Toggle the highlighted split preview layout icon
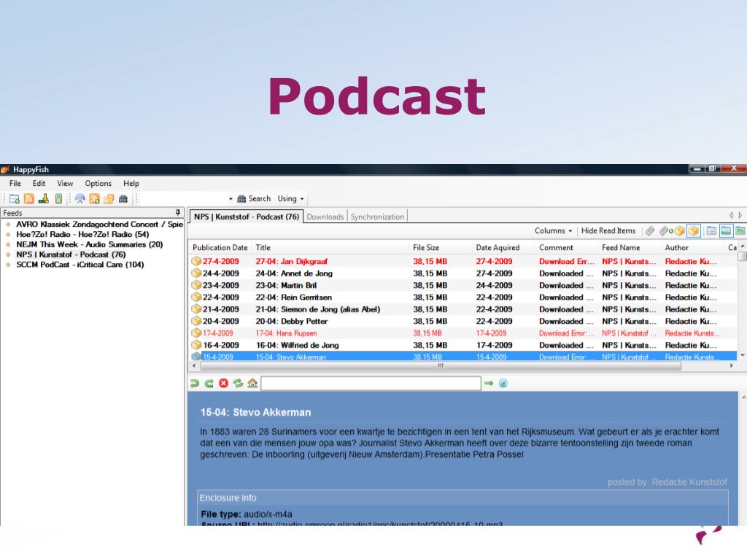747x560 pixels. 726,231
